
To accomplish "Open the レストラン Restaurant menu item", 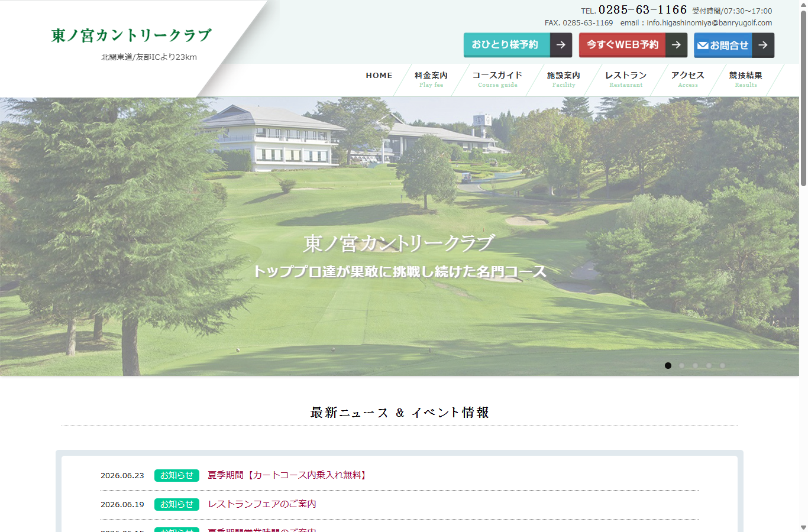I will 626,79.
